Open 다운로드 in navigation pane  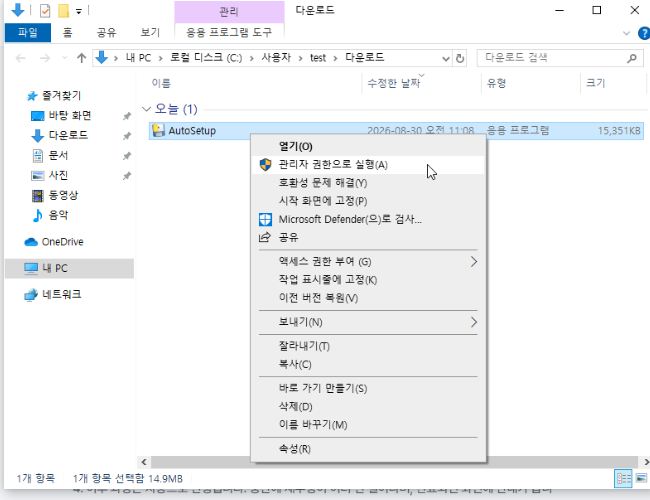pos(68,135)
